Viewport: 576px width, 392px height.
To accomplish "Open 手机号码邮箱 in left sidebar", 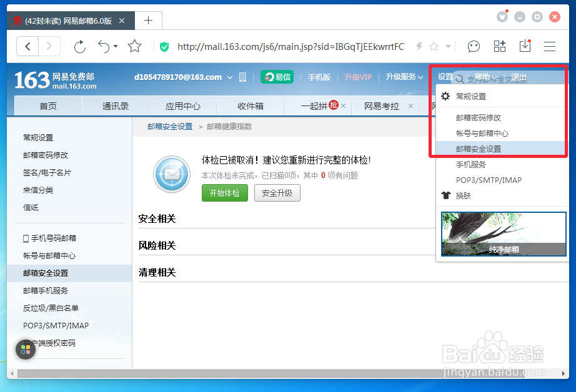I will click(49, 238).
